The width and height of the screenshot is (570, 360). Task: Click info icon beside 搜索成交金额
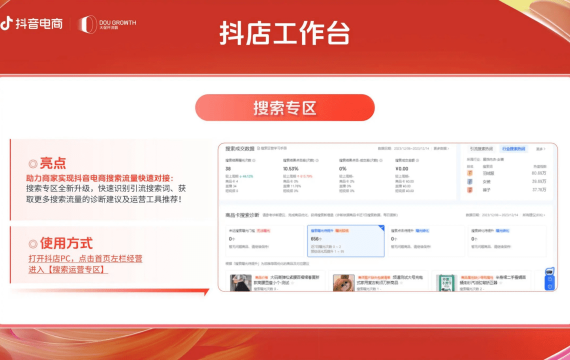(417, 160)
